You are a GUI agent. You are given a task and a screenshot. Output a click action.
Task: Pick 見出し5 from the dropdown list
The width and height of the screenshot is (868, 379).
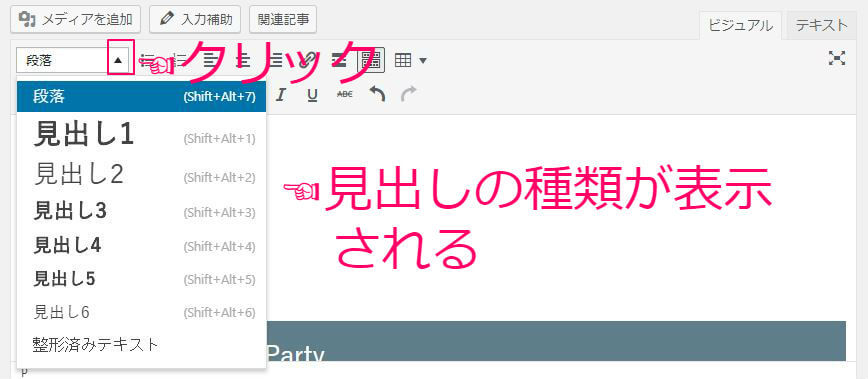(x=142, y=279)
